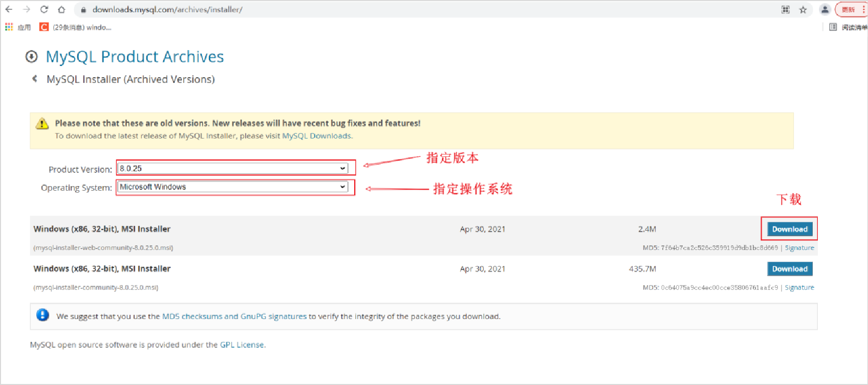This screenshot has width=868, height=385.
Task: Open the MySQL Downloads link
Action: [316, 136]
